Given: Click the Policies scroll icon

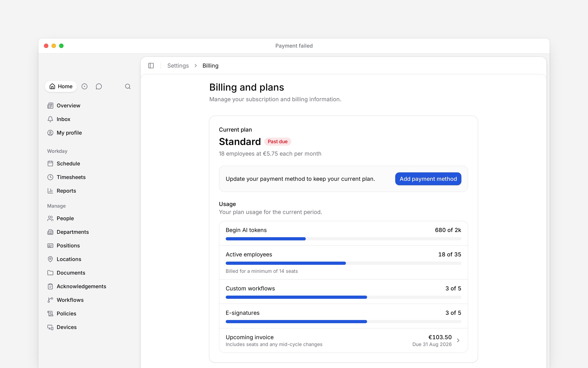Looking at the screenshot, I should [x=50, y=314].
